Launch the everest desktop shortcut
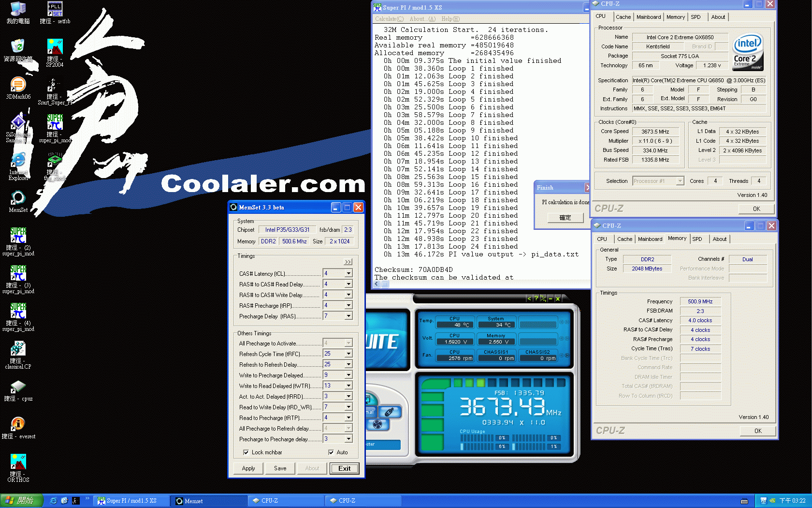Viewport: 812px width, 508px height. (x=18, y=428)
